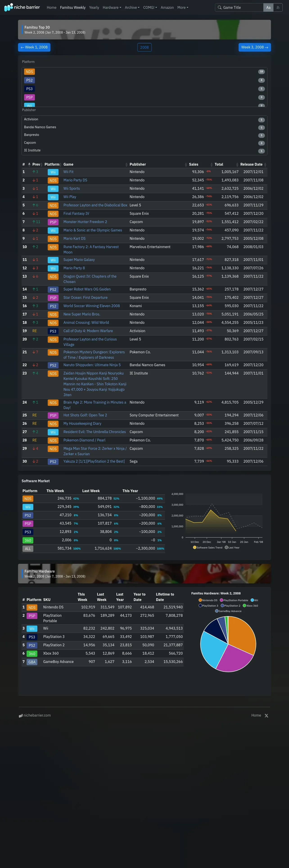
Task: Switch to Japanese text mode あ
Action: tap(278, 7)
